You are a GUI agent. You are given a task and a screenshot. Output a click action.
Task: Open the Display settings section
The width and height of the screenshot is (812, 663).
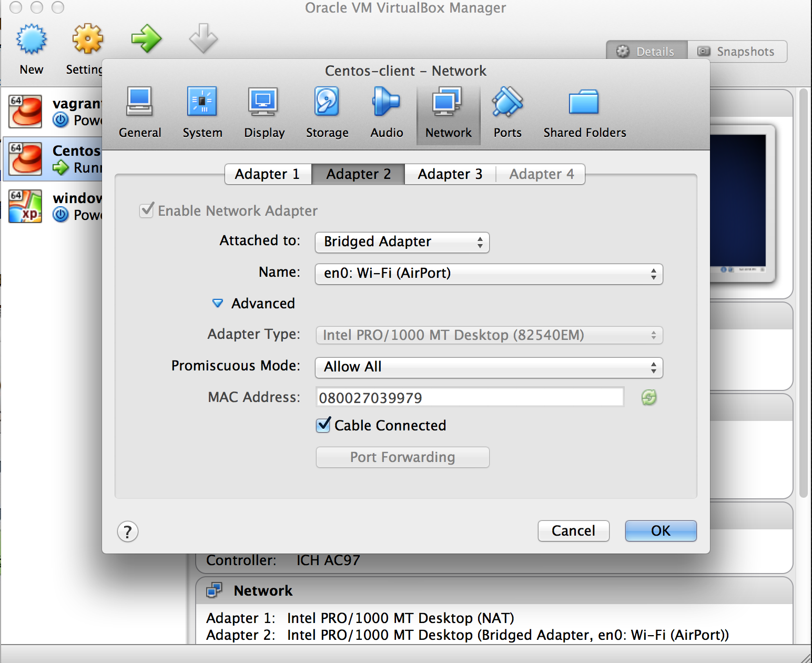click(x=264, y=113)
